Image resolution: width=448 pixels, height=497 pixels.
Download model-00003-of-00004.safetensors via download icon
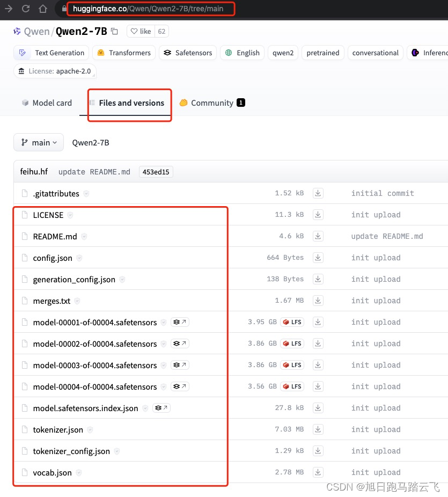click(318, 365)
